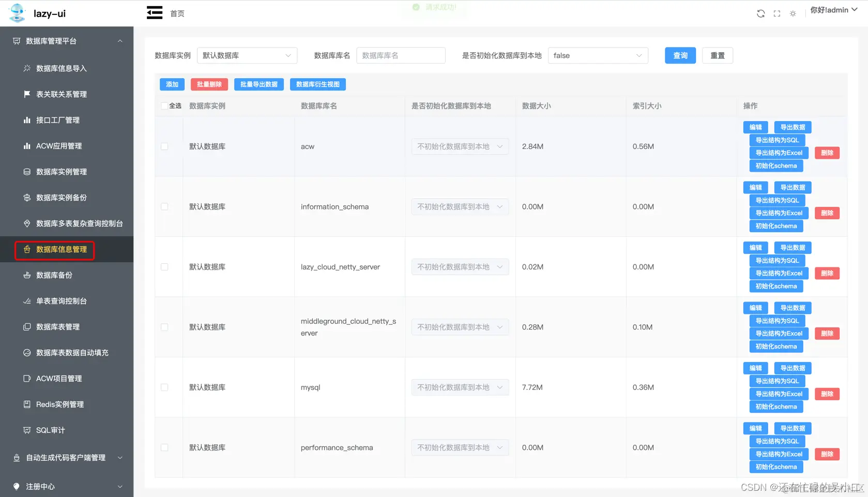Export data for lazy_cloud_netty_server row
Viewport: 868px width, 497px height.
793,248
